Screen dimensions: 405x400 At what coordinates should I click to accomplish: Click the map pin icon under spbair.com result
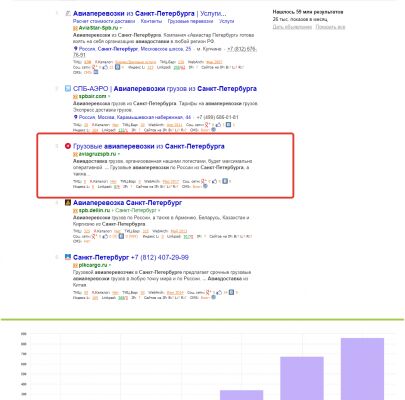coord(75,117)
